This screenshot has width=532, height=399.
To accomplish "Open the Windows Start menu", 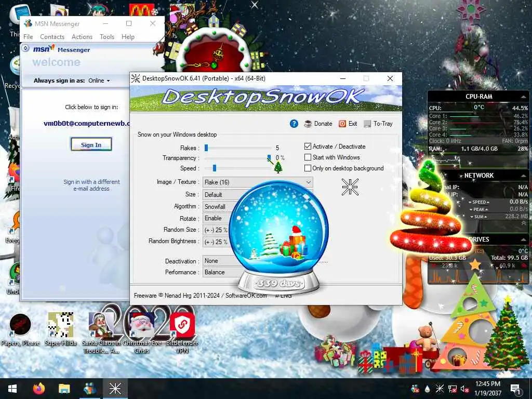I will (12, 389).
